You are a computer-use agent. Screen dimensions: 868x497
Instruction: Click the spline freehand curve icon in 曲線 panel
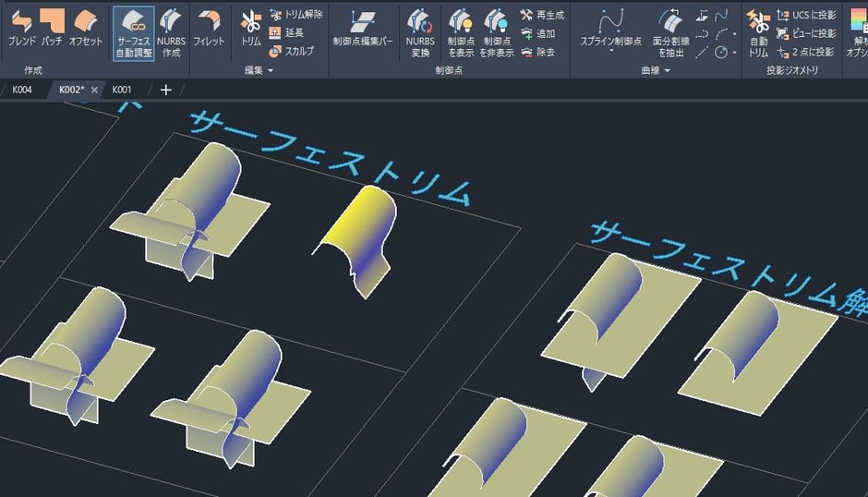coord(721,16)
